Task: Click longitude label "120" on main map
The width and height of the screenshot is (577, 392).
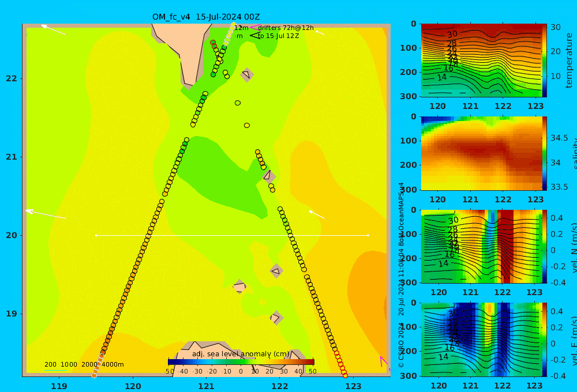Action: 133,386
